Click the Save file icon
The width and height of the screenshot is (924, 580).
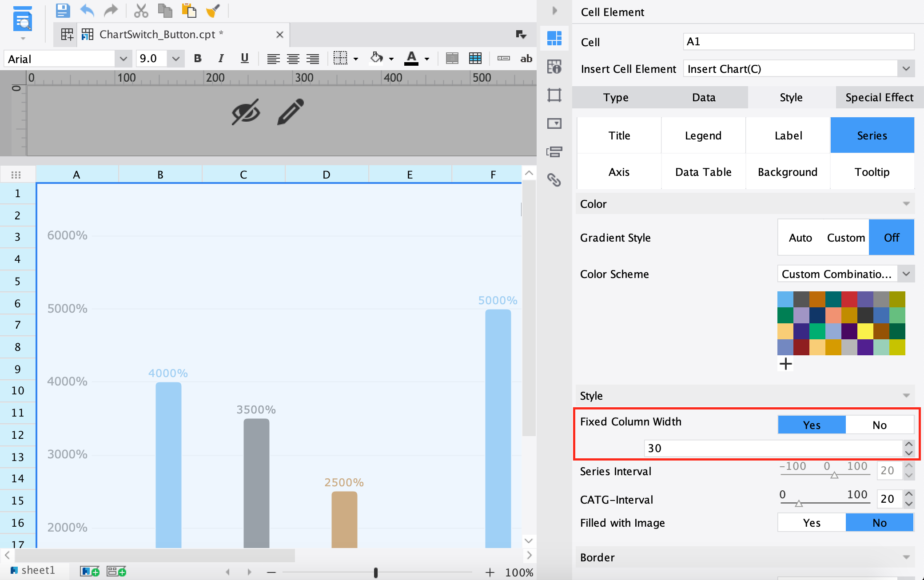(x=63, y=10)
